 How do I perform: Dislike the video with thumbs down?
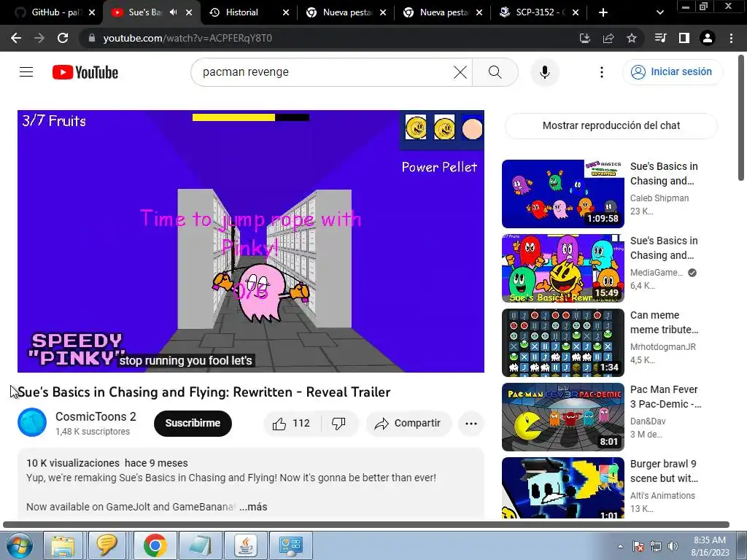point(338,424)
